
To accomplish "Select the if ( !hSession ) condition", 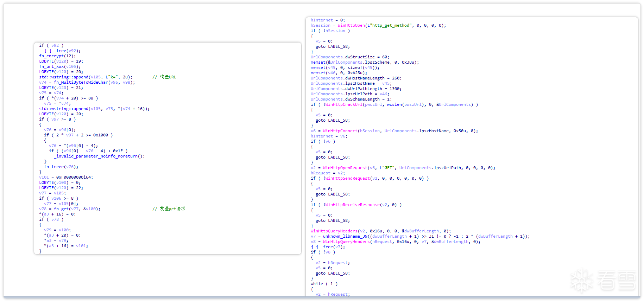I will pos(330,31).
